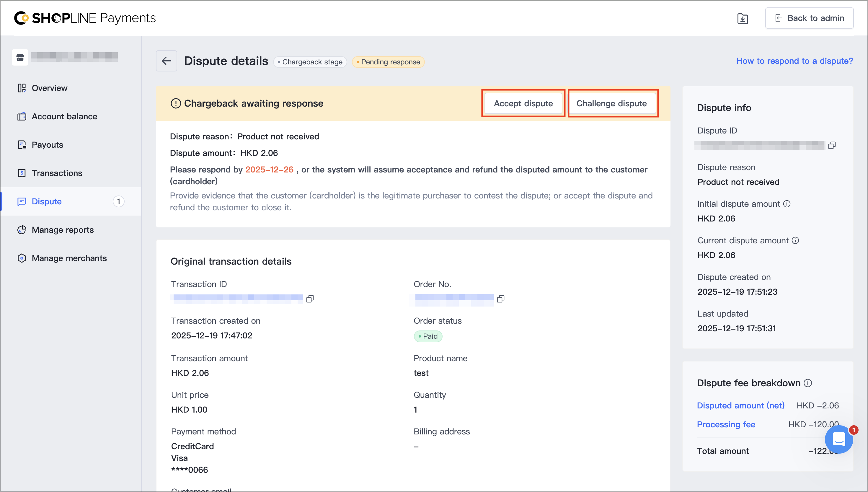This screenshot has height=492, width=868.
Task: Open Account balance in the sidebar
Action: (x=71, y=117)
